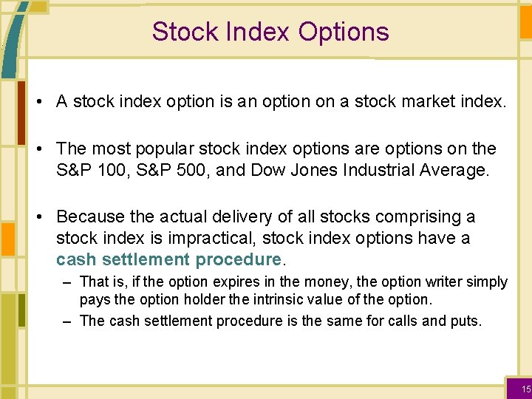Click the slide title 'Stock Index Options'
The height and width of the screenshot is (399, 532).
coord(270,32)
